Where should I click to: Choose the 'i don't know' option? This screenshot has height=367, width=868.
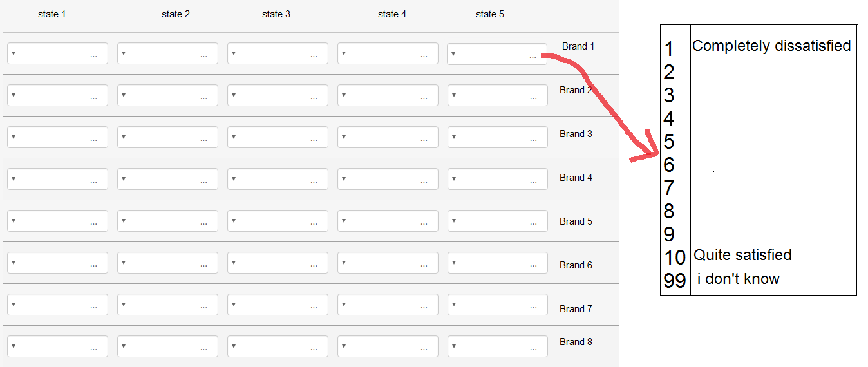(739, 279)
